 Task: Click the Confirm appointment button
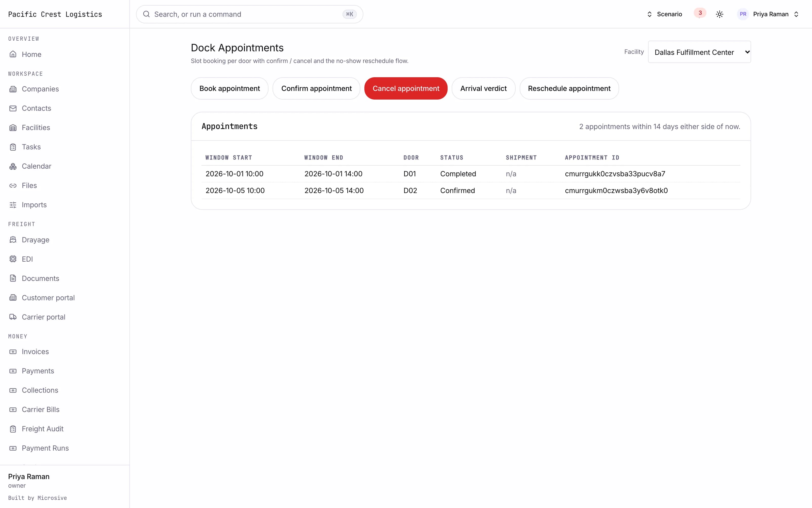[x=316, y=88]
